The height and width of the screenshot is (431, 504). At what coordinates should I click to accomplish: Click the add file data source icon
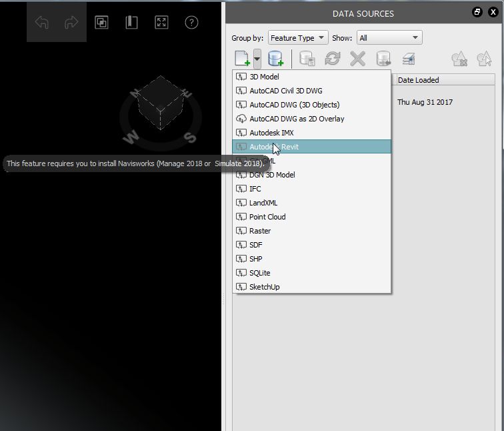(243, 59)
